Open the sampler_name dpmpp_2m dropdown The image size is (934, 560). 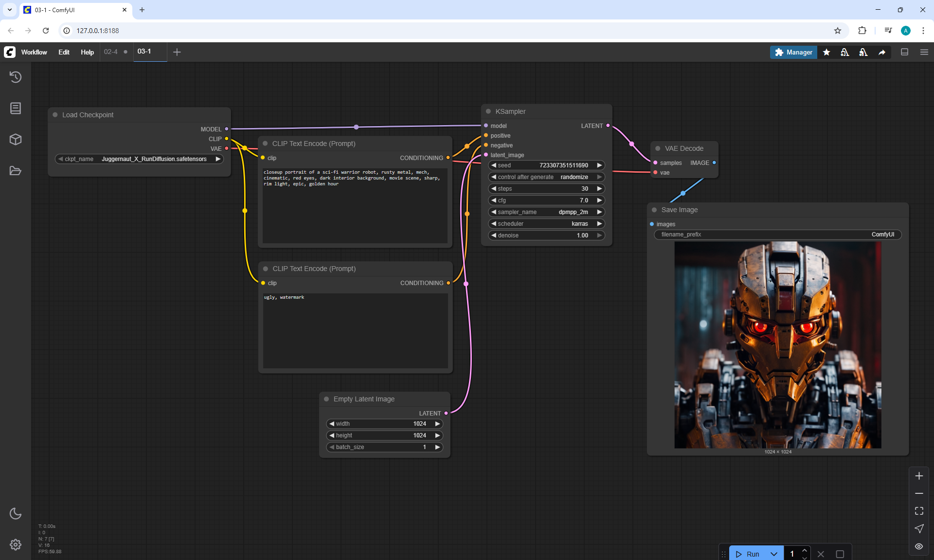point(546,212)
